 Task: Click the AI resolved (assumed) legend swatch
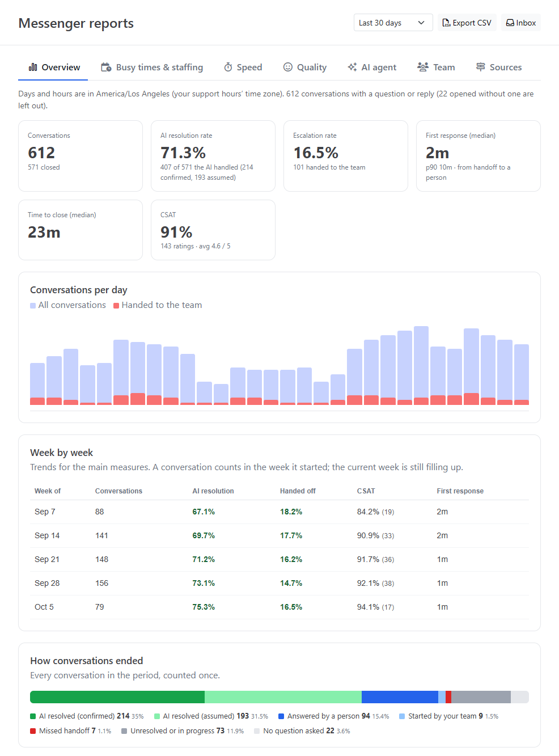pyautogui.click(x=157, y=716)
